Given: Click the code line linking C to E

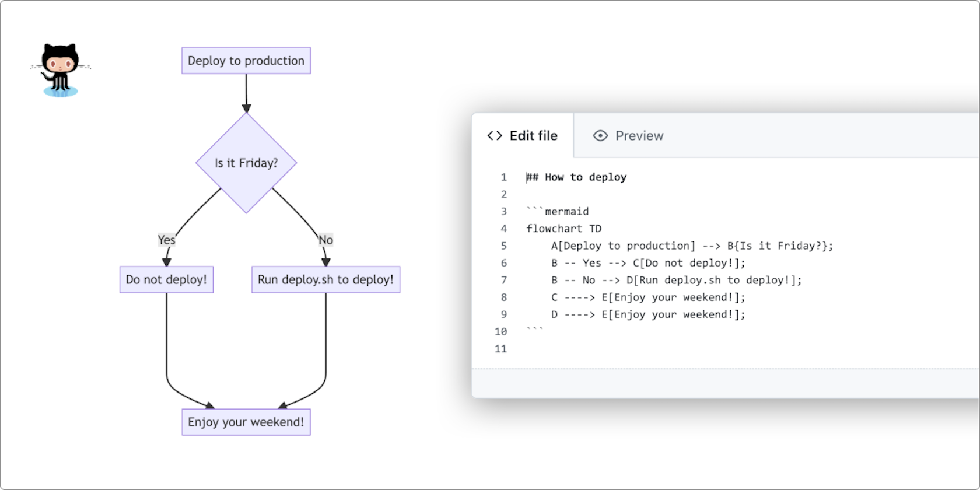Looking at the screenshot, I should click(647, 297).
